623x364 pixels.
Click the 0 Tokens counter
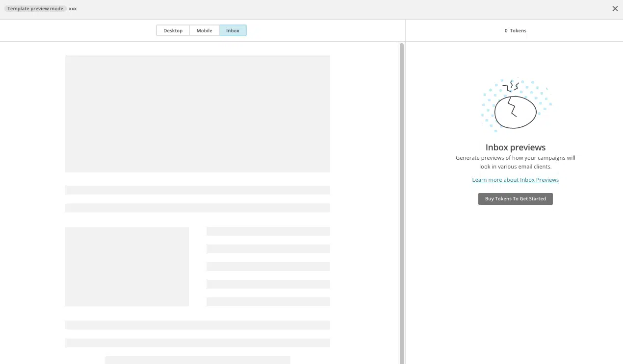[x=515, y=30]
